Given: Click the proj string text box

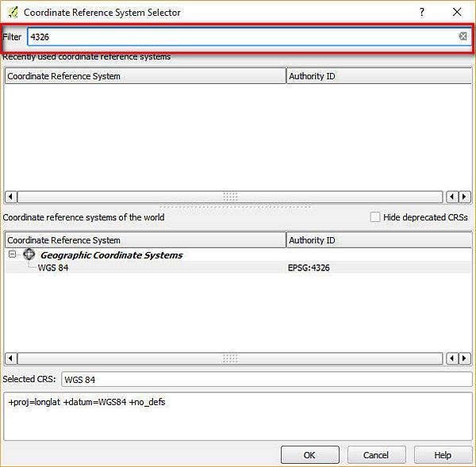Looking at the screenshot, I should tap(238, 416).
